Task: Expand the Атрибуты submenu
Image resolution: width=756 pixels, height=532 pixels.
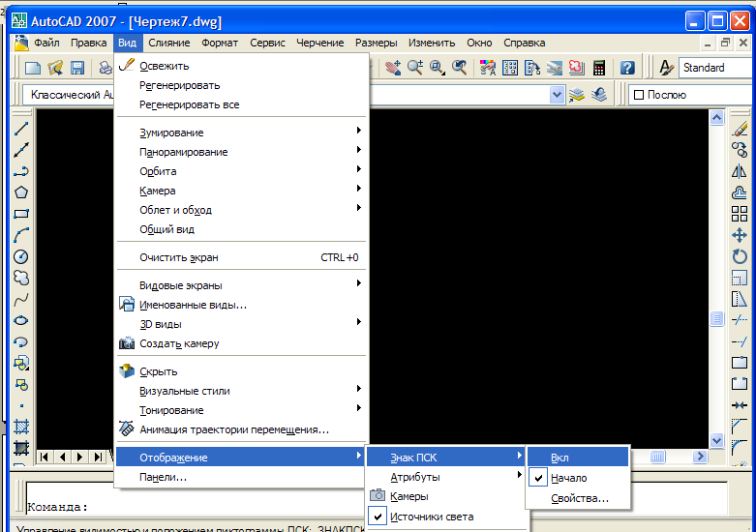Action: click(x=446, y=477)
